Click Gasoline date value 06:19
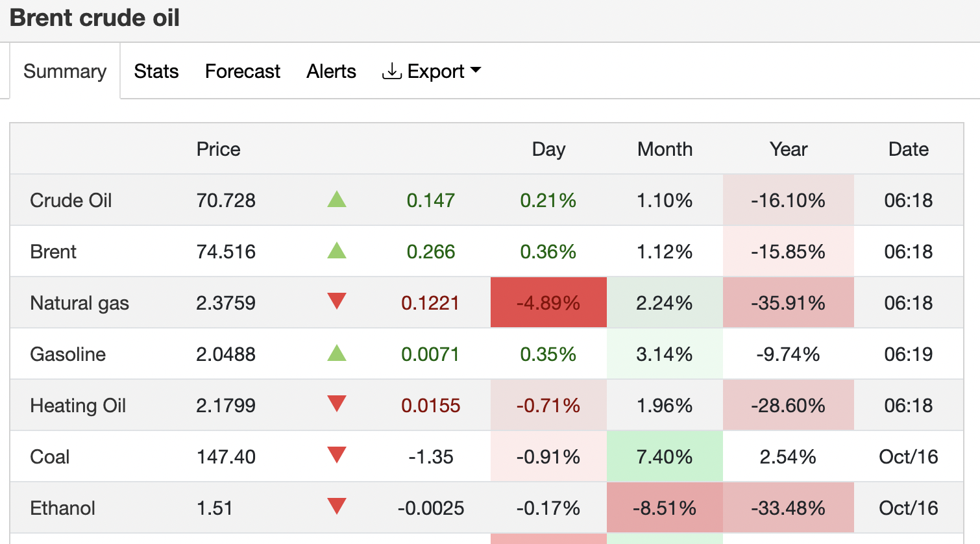 (x=909, y=354)
